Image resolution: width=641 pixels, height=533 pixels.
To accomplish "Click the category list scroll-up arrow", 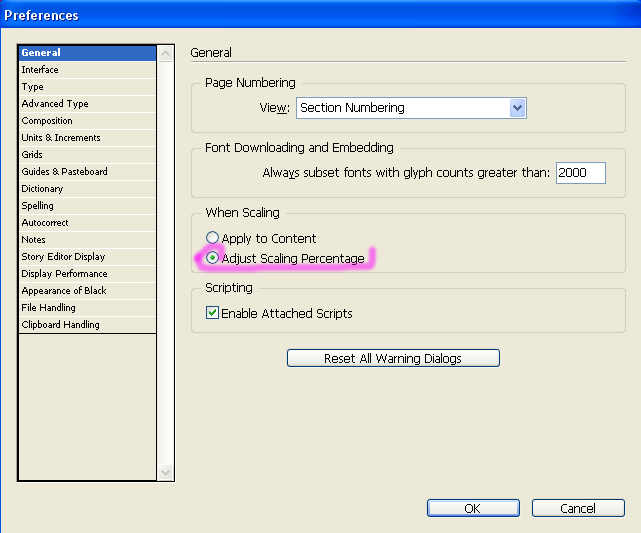I will [166, 54].
